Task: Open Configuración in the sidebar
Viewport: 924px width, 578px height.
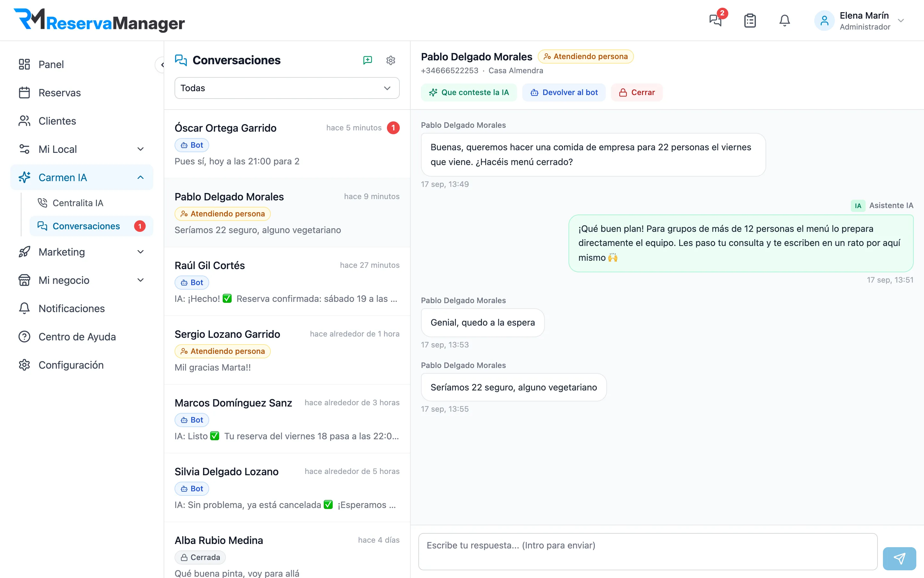Action: (x=82, y=365)
